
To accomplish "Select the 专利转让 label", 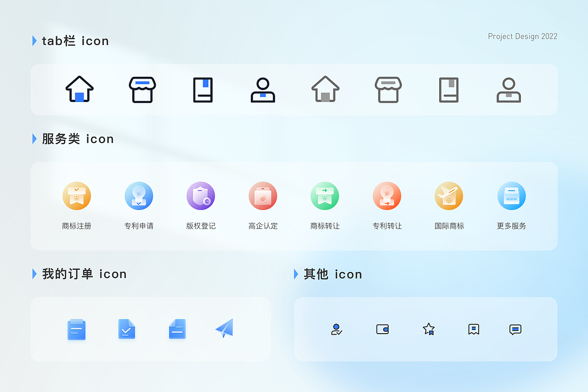I will pyautogui.click(x=387, y=226).
